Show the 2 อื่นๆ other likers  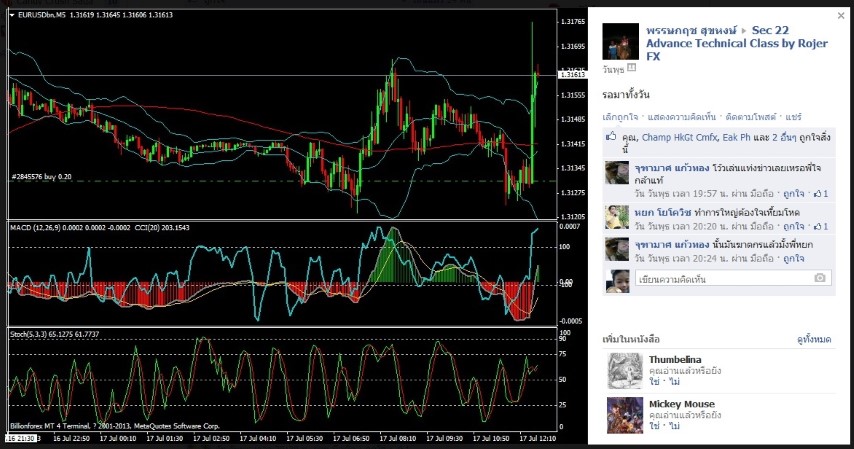[x=783, y=137]
